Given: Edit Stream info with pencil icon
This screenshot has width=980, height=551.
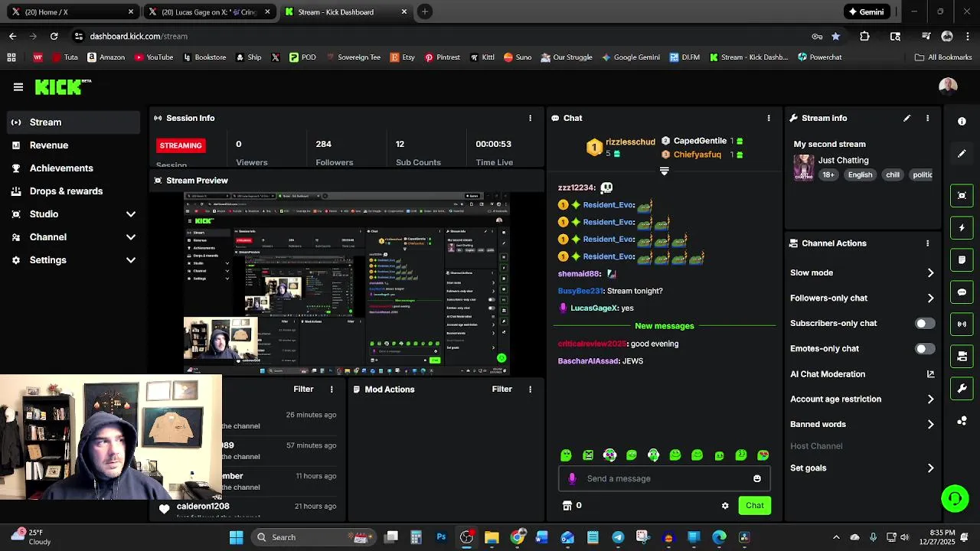Looking at the screenshot, I should [x=906, y=118].
